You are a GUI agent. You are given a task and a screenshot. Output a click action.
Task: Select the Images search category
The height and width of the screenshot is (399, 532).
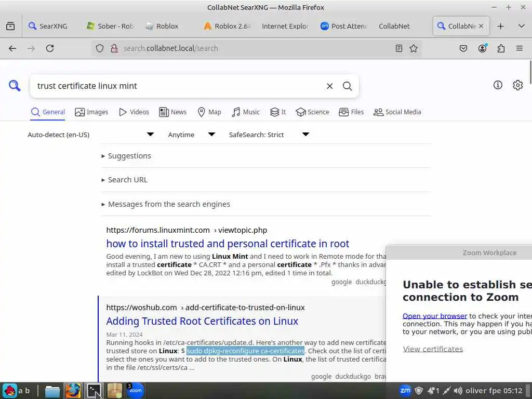91,112
